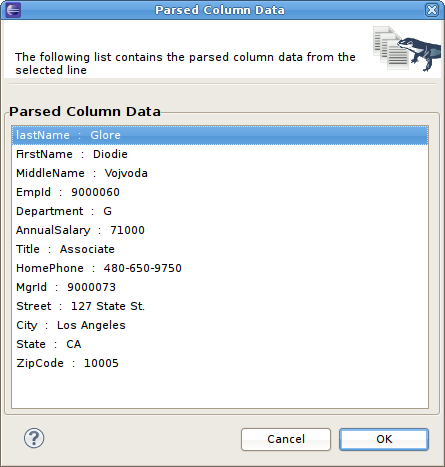This screenshot has height=467, width=445.
Task: Confirm with the OK button
Action: coord(384,439)
